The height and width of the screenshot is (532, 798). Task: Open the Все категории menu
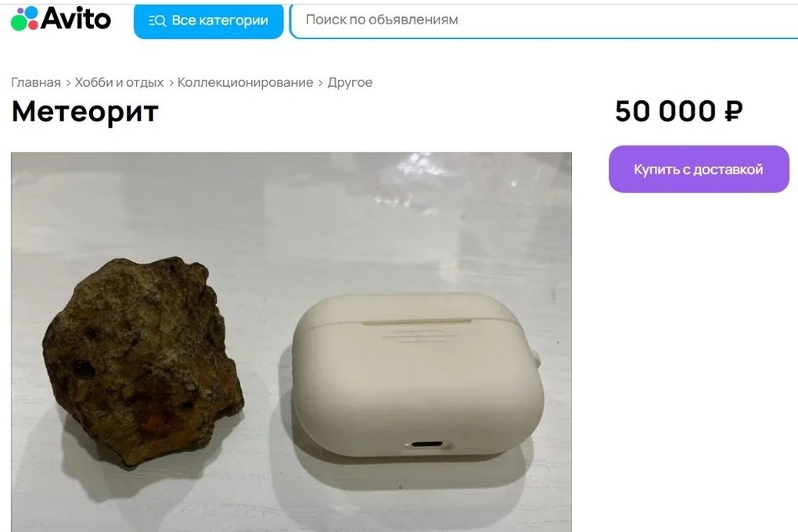point(209,20)
